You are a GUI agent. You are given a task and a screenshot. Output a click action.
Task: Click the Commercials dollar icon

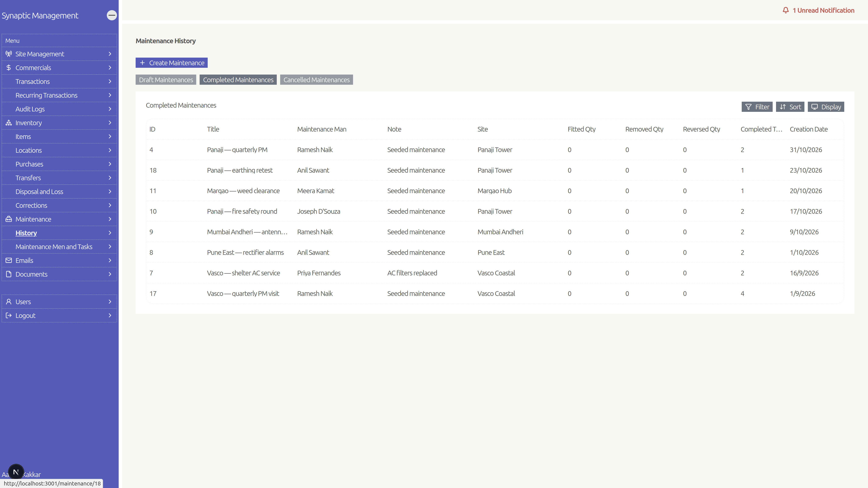[x=9, y=68]
